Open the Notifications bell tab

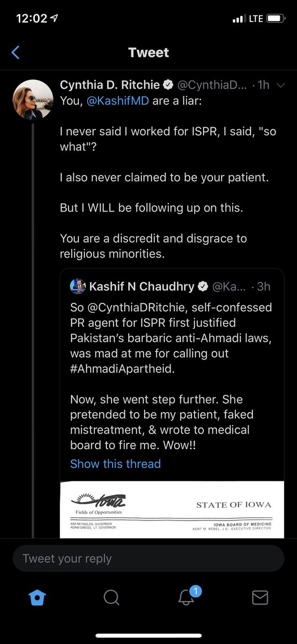coord(186,596)
